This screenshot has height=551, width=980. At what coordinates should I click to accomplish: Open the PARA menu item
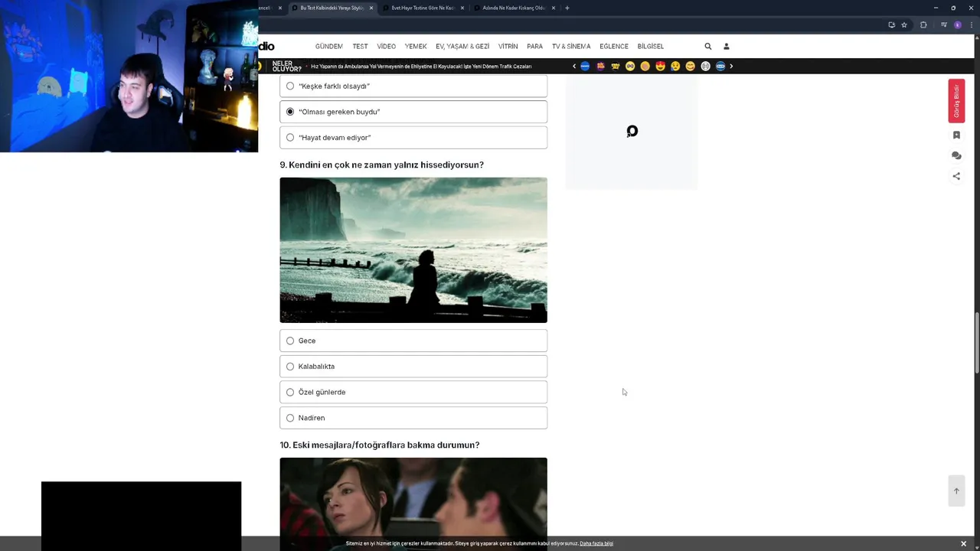point(535,47)
